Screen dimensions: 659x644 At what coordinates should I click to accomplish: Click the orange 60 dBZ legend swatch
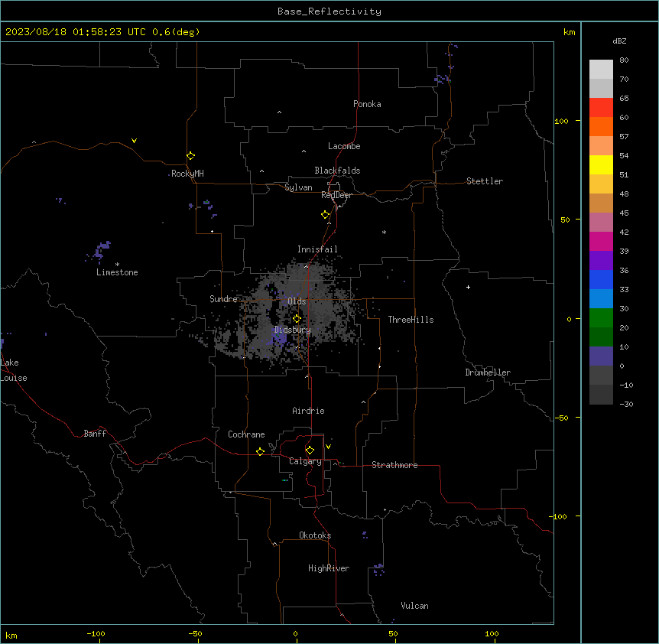coord(601,126)
